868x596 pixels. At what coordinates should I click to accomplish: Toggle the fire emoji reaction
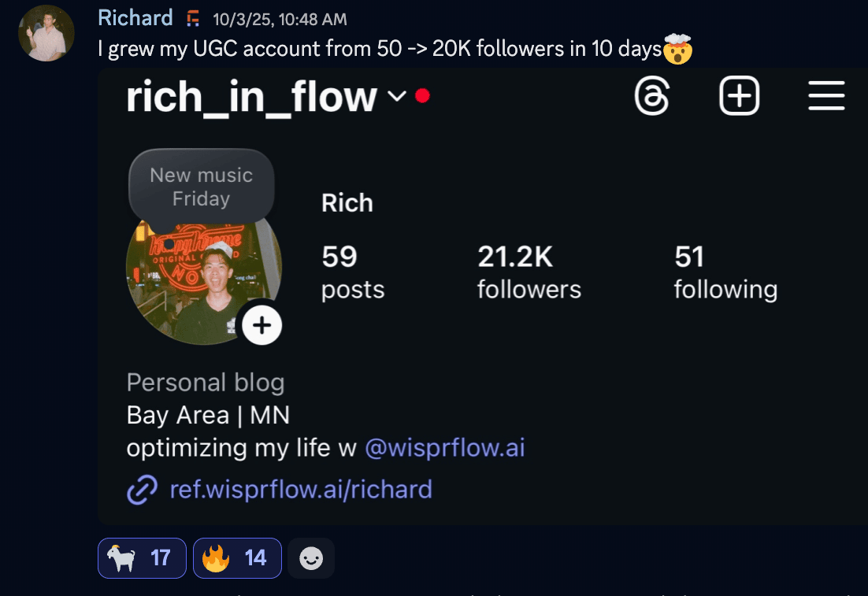237,558
